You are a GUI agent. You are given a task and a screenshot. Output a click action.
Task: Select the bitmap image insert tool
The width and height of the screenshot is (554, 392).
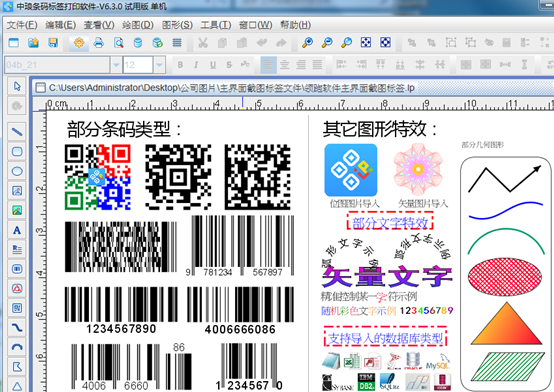(17, 191)
